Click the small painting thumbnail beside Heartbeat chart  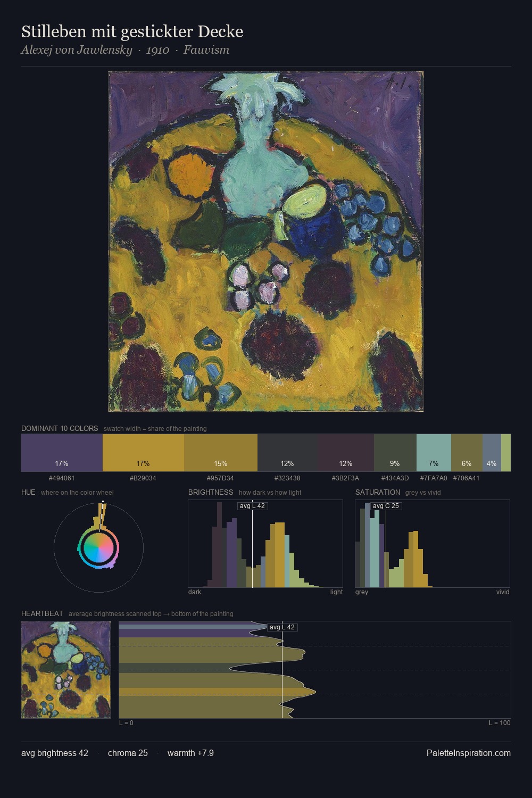pyautogui.click(x=66, y=670)
